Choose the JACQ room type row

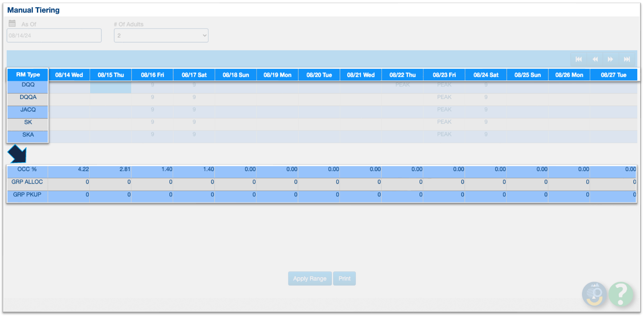point(28,110)
